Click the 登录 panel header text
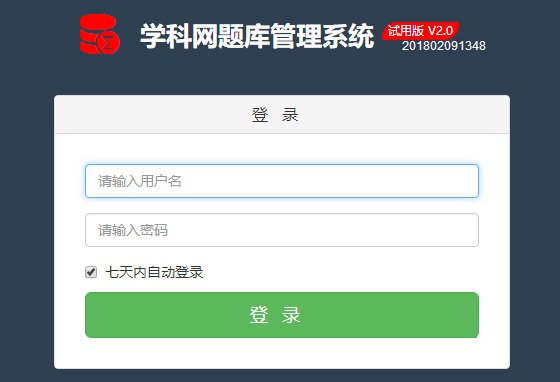 275,115
